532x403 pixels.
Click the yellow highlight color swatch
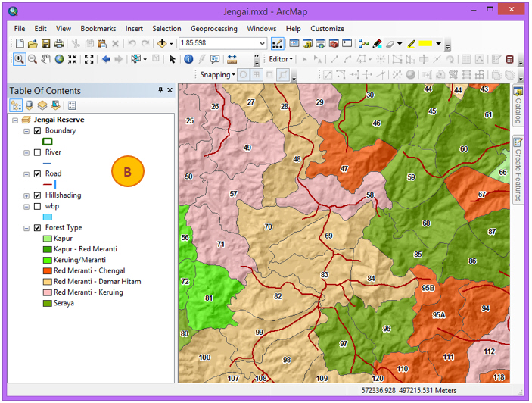point(425,43)
